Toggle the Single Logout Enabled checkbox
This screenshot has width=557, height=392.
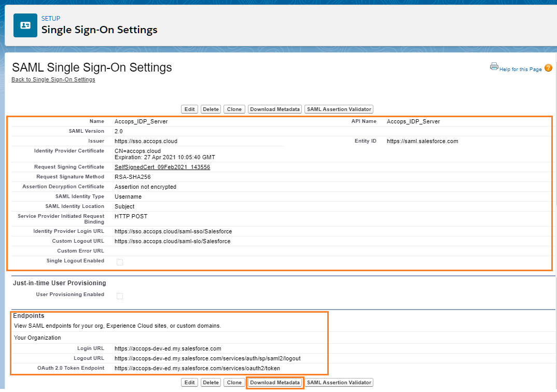click(x=120, y=262)
